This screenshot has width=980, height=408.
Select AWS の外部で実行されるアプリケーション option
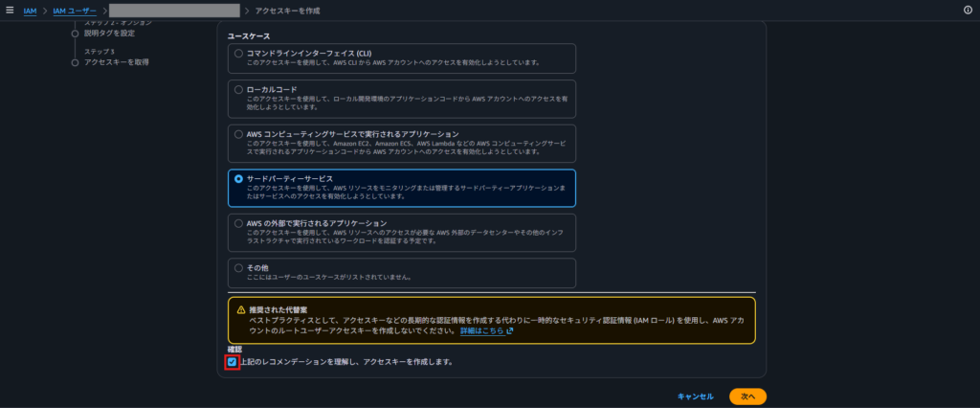[x=238, y=223]
